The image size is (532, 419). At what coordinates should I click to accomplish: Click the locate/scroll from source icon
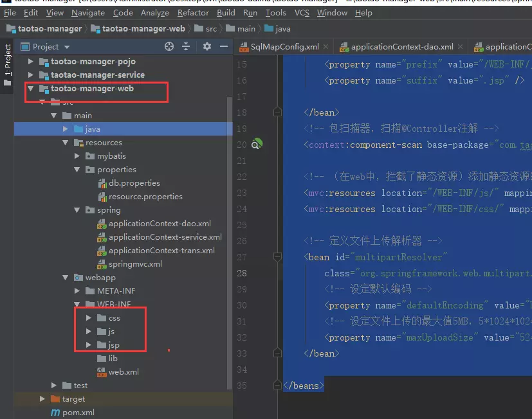[x=169, y=46]
